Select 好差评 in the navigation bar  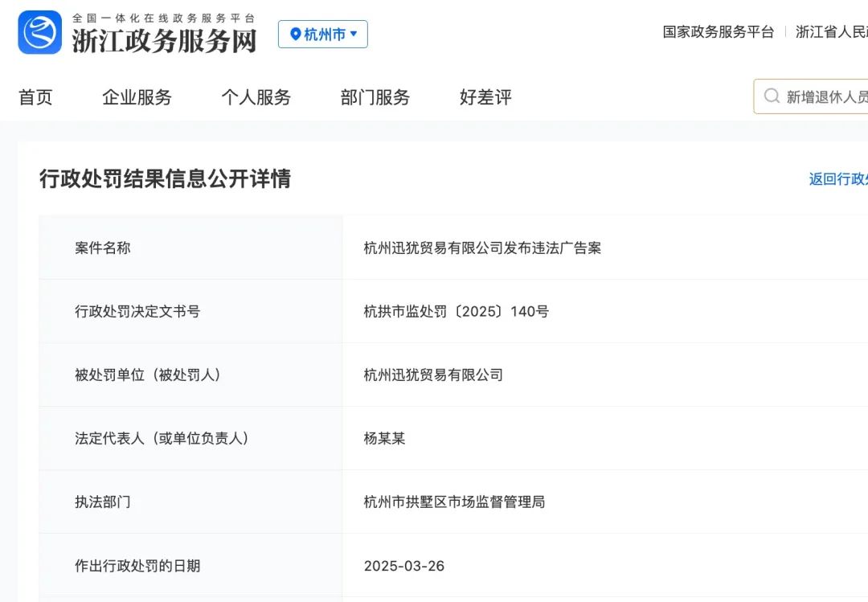(x=485, y=97)
